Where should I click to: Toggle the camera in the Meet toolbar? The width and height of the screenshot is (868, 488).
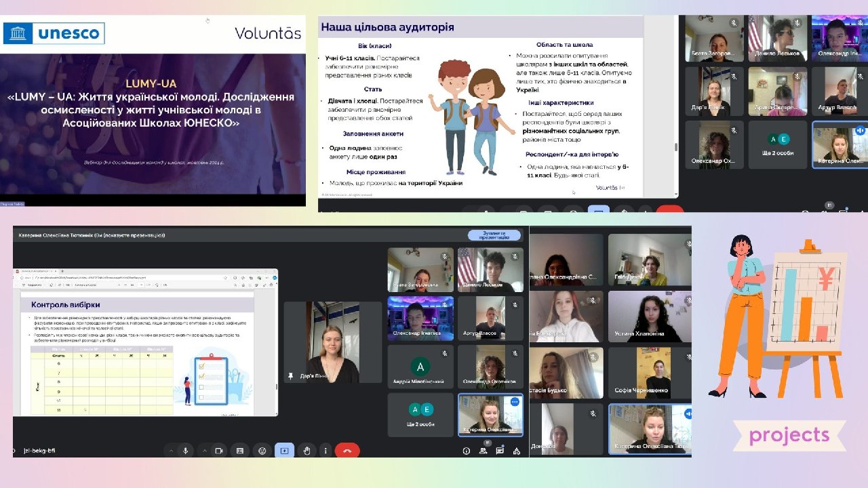point(219,451)
